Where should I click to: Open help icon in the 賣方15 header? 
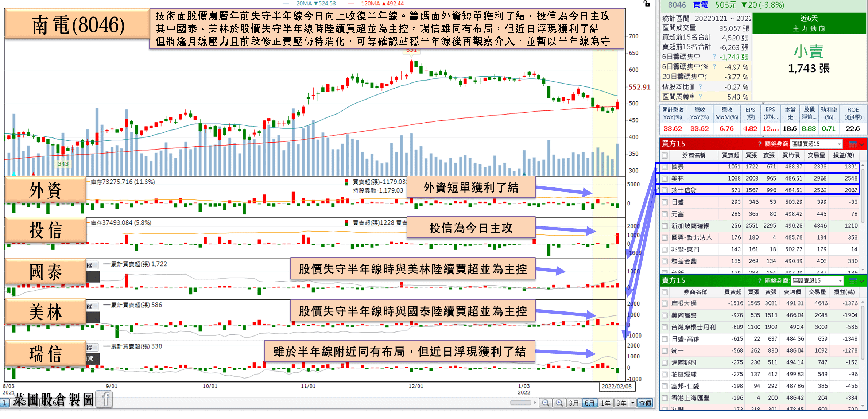pyautogui.click(x=760, y=281)
